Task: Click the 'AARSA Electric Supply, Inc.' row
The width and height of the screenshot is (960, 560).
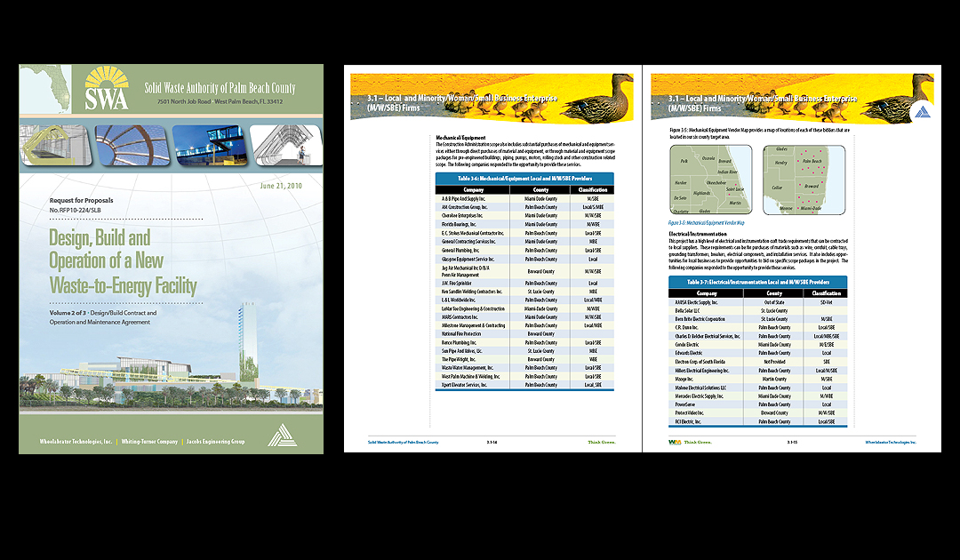Action: (758, 302)
